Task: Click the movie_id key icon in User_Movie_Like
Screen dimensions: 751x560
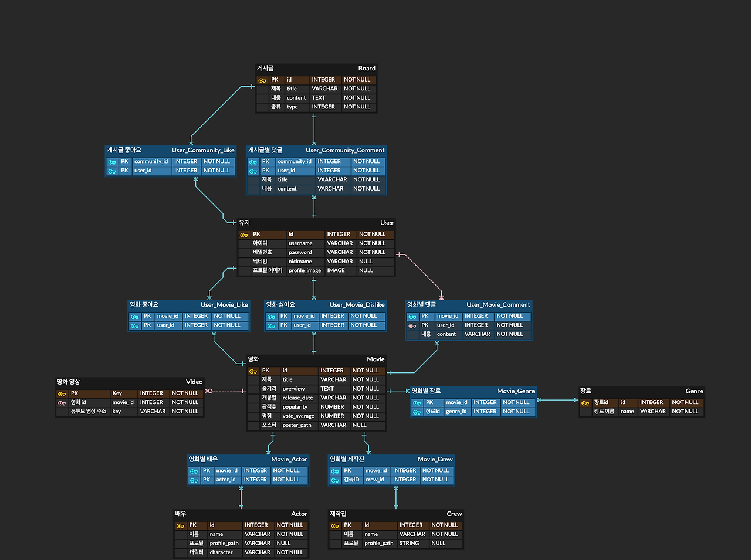Action: [x=135, y=317]
